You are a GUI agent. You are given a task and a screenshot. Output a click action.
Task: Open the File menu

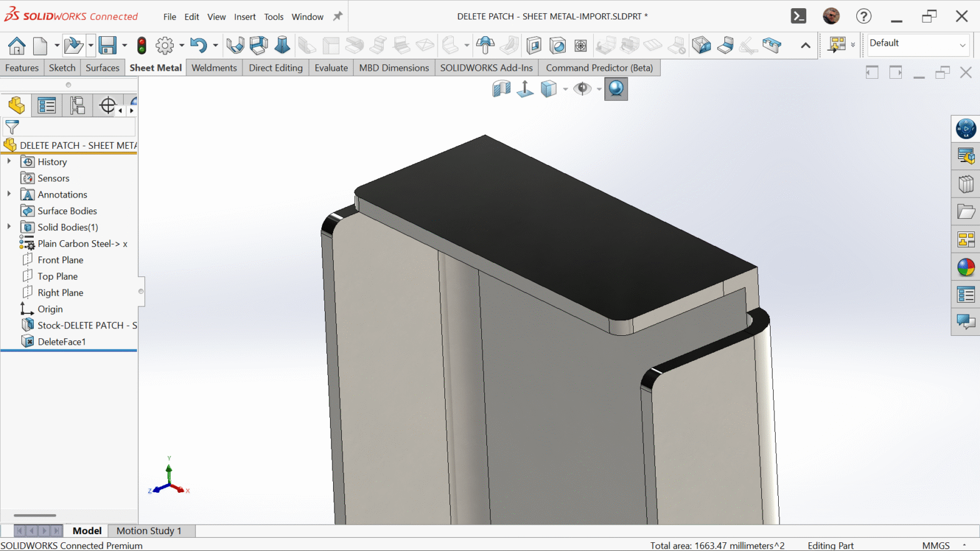[x=170, y=17]
